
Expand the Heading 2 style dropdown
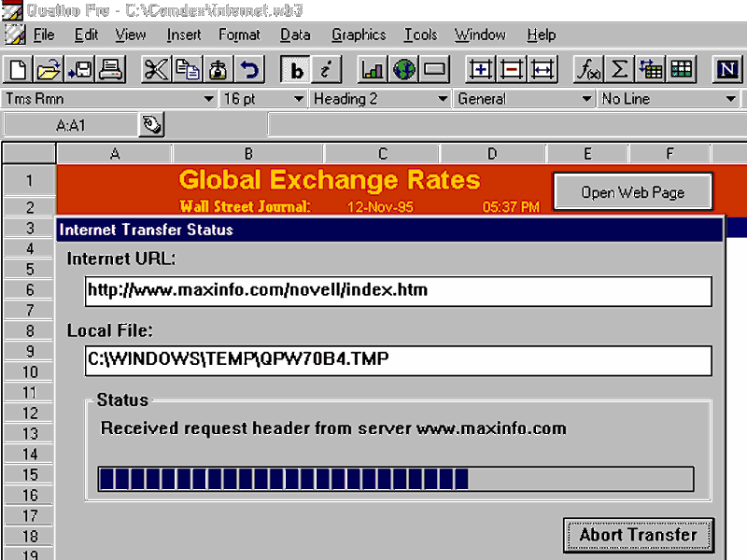click(443, 99)
